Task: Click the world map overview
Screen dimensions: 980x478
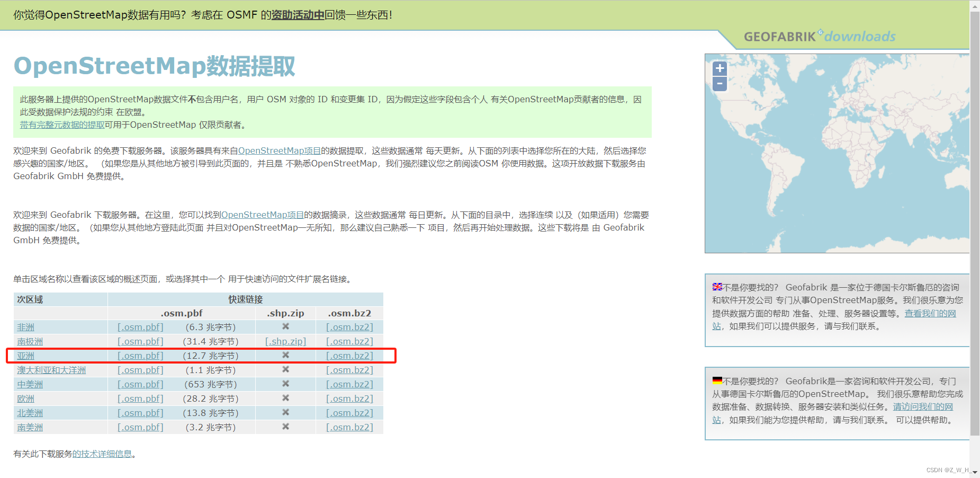Action: tap(837, 153)
